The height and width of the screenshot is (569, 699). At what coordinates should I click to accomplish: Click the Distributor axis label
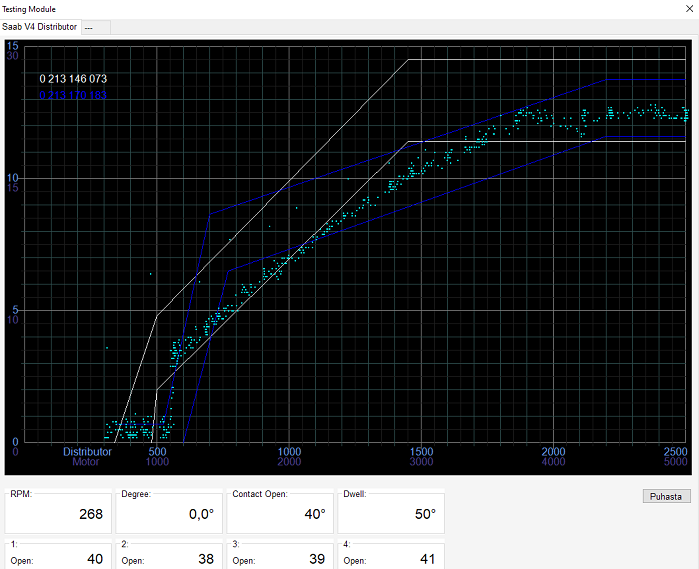coord(87,451)
